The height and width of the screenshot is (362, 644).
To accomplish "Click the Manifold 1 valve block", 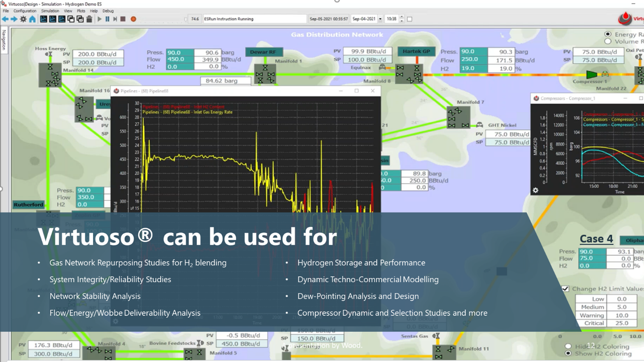I will point(265,74).
